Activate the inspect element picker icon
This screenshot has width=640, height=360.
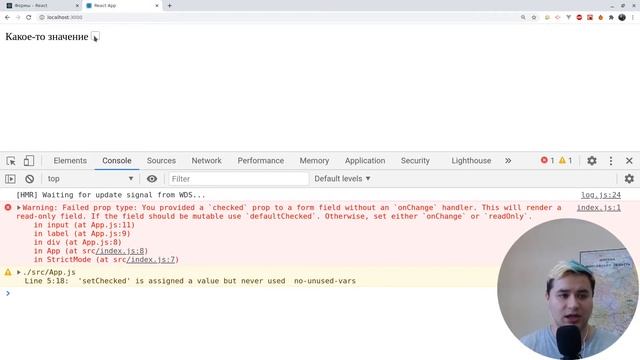coord(11,161)
